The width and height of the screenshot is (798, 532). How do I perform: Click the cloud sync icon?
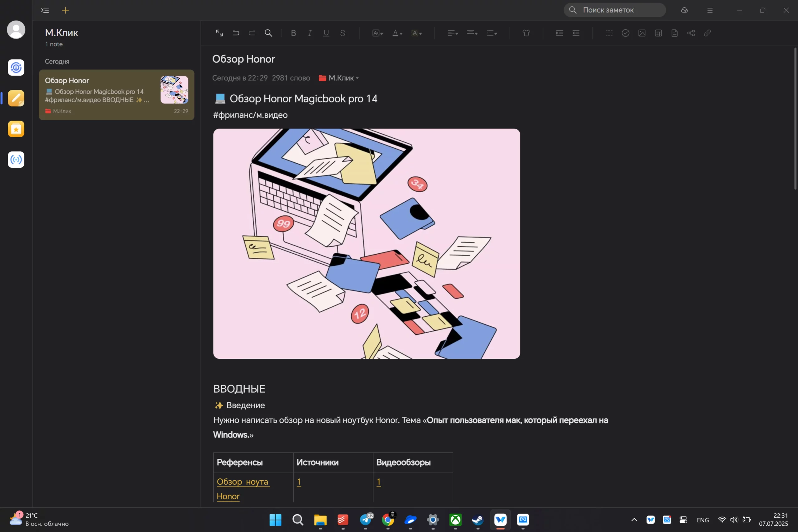coord(684,10)
